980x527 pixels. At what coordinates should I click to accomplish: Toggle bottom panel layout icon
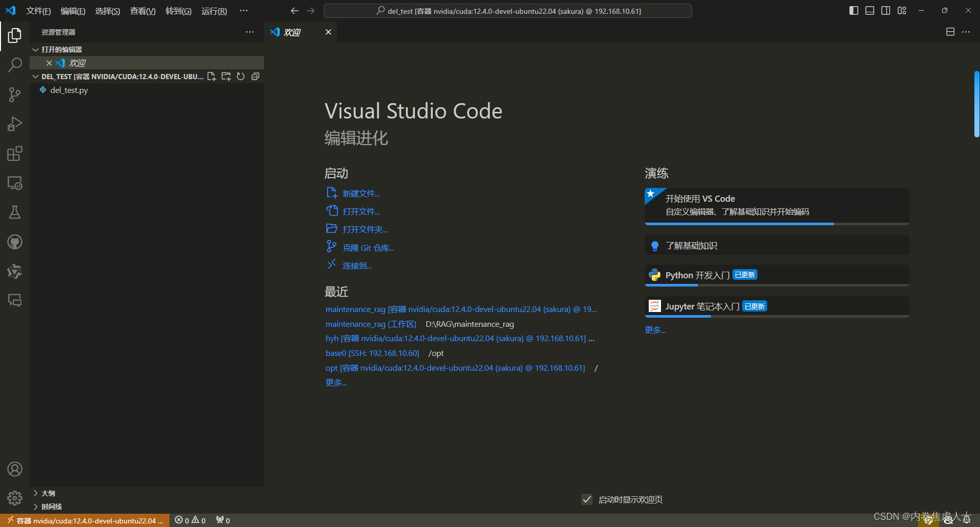point(870,11)
